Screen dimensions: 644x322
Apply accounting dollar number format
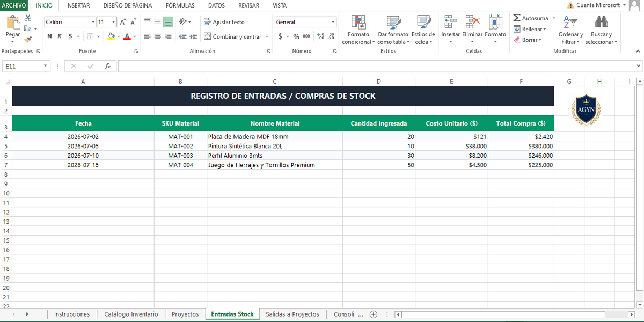tap(280, 36)
